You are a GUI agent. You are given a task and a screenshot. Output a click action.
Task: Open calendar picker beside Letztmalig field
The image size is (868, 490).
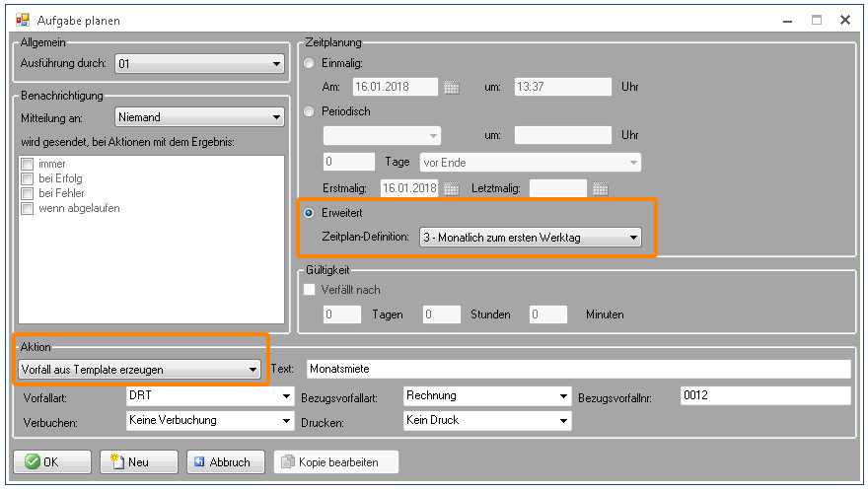[600, 188]
